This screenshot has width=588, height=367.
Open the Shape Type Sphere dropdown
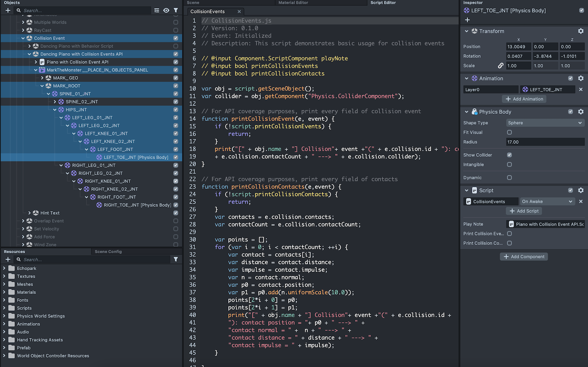point(545,123)
